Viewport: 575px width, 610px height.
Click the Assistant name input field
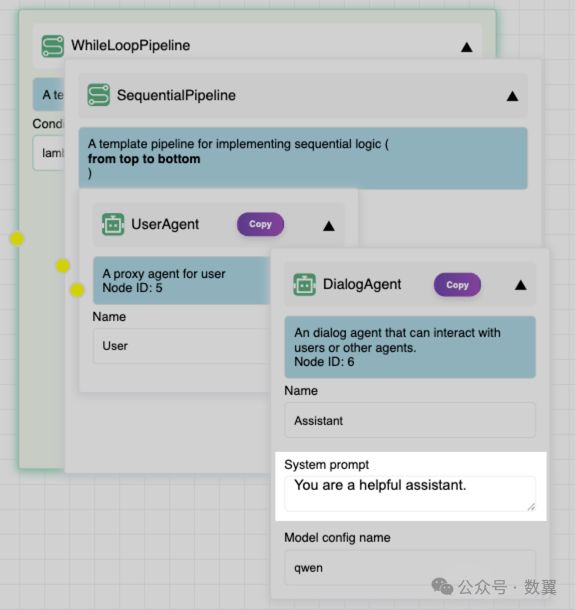coord(410,421)
